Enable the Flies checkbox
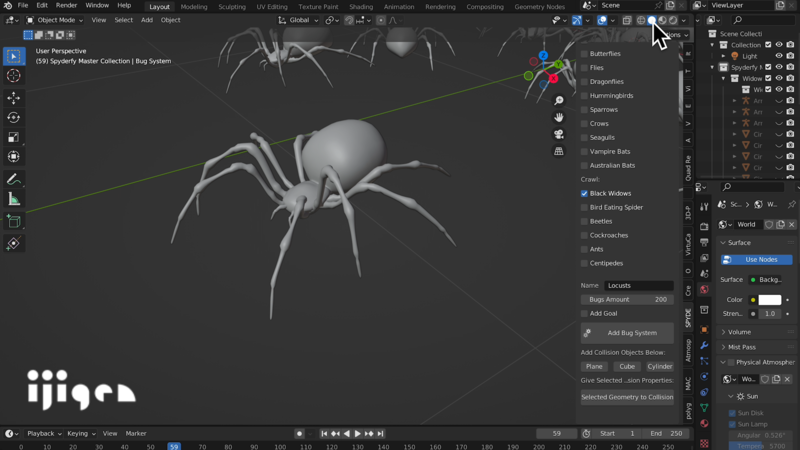The image size is (800, 450). pos(584,68)
